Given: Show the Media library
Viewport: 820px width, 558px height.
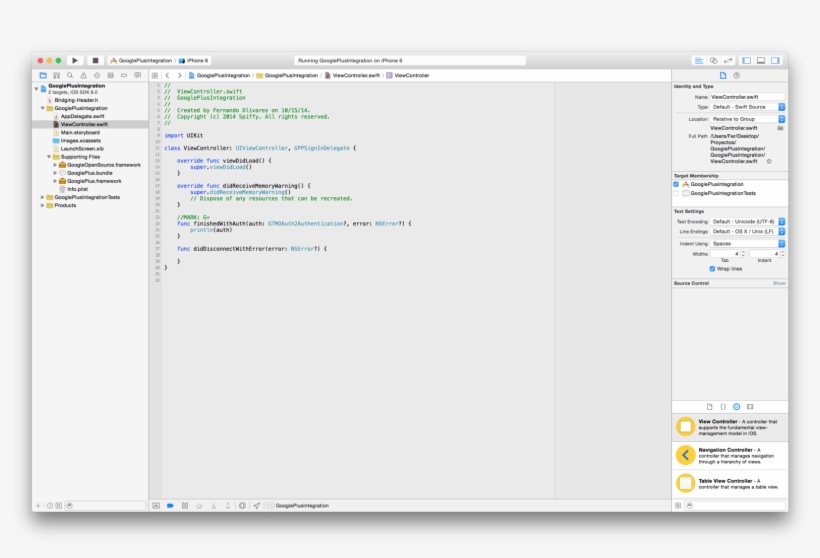Looking at the screenshot, I should click(750, 406).
